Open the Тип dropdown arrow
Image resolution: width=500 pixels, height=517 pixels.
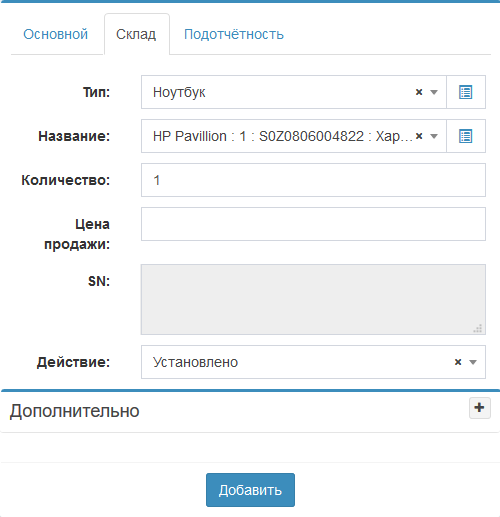(x=434, y=92)
